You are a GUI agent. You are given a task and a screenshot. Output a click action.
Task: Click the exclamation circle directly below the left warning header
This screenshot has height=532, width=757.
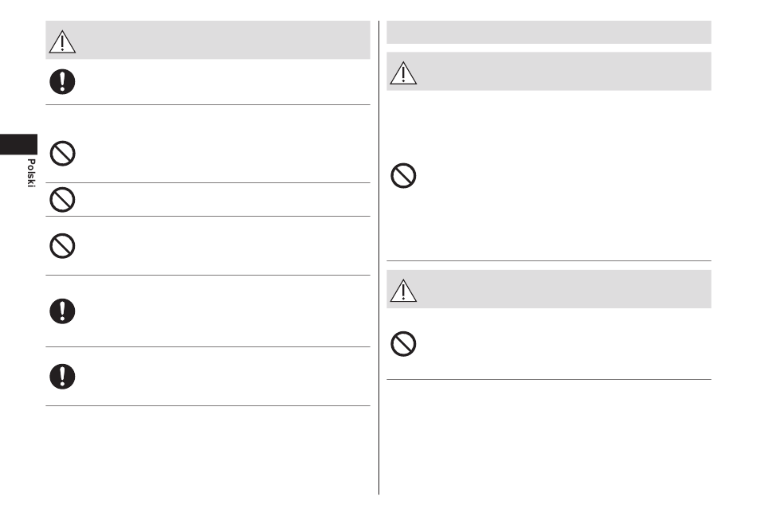[x=62, y=81]
